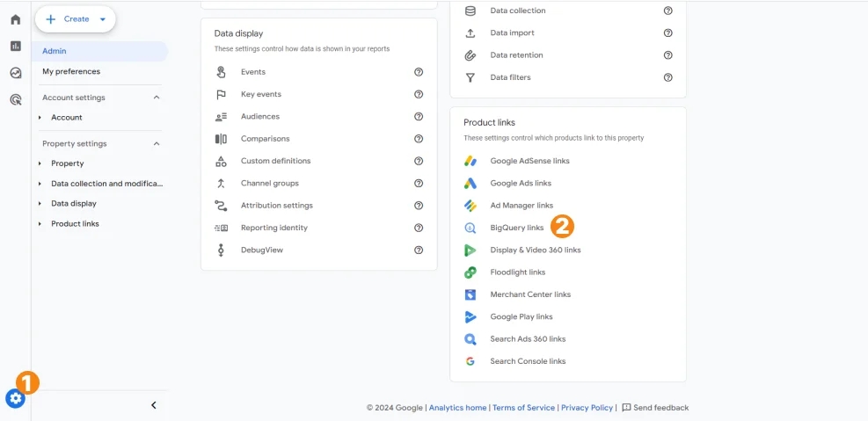Open Google Ads links
This screenshot has height=421, width=868.
pyautogui.click(x=521, y=183)
